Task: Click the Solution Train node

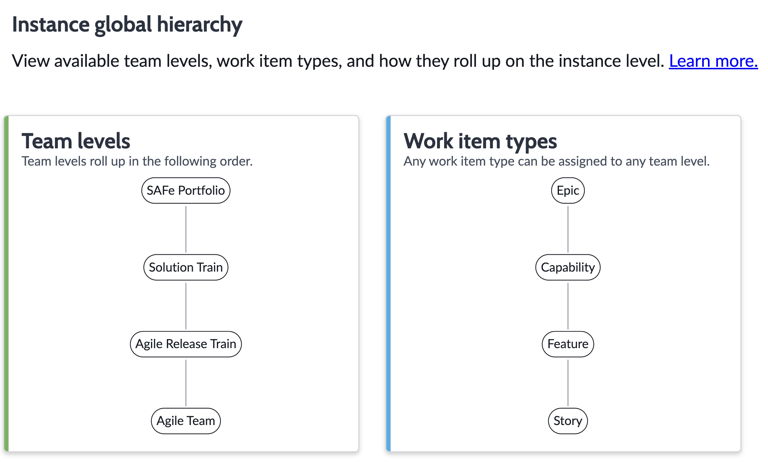Action: [x=186, y=267]
